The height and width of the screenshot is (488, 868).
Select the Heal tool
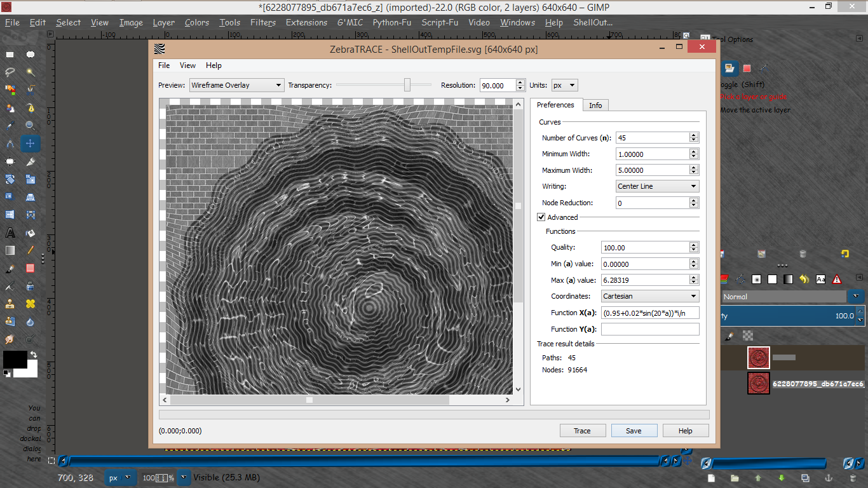pyautogui.click(x=30, y=304)
